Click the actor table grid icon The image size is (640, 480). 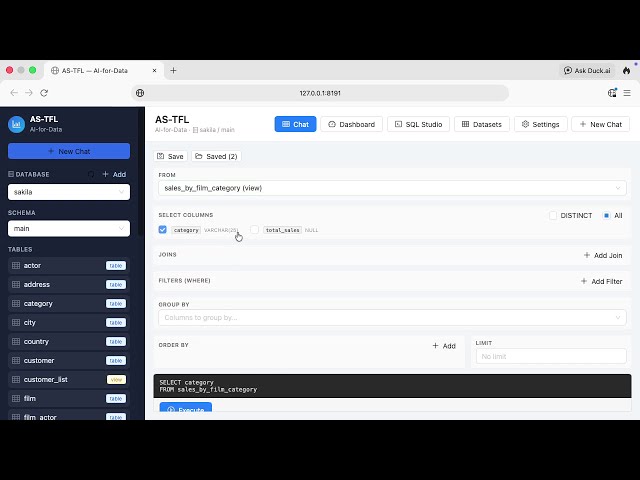pyautogui.click(x=16, y=266)
